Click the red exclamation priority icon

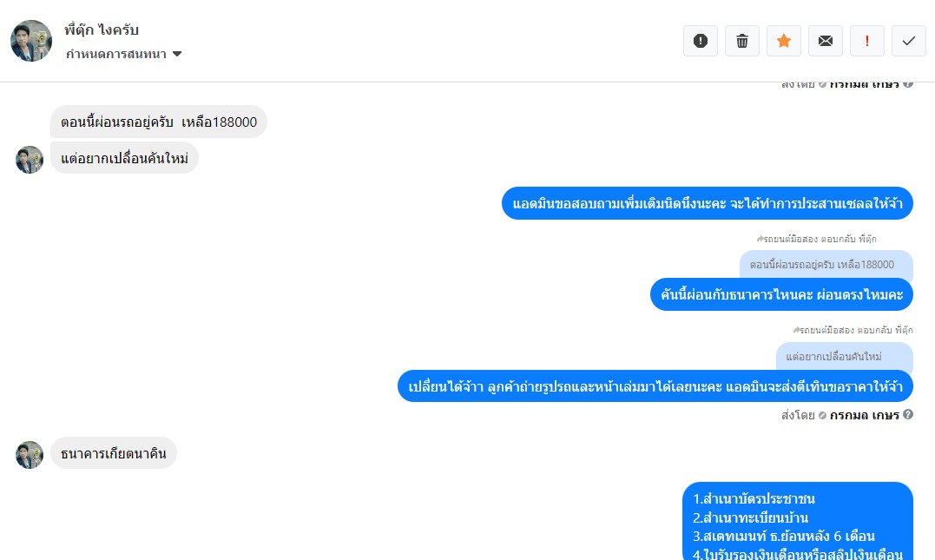coord(867,41)
